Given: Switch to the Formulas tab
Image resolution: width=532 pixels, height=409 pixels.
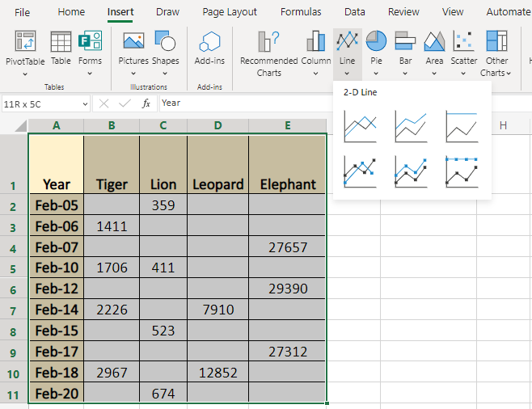Looking at the screenshot, I should (x=301, y=12).
